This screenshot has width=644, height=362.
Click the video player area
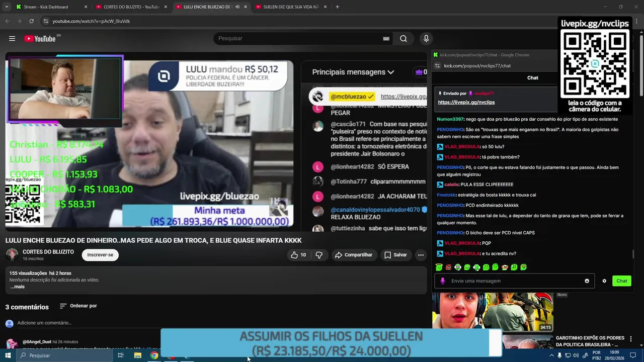click(x=216, y=141)
